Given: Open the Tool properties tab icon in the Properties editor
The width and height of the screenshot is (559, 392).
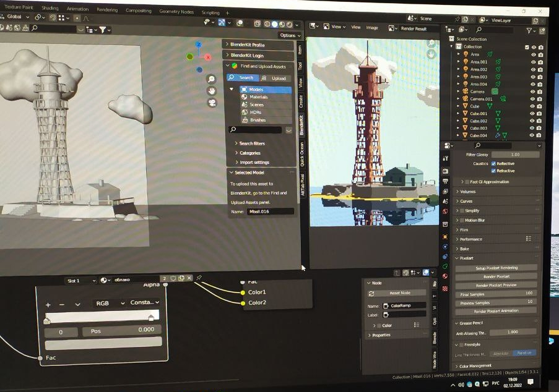Looking at the screenshot, I should pyautogui.click(x=446, y=159).
